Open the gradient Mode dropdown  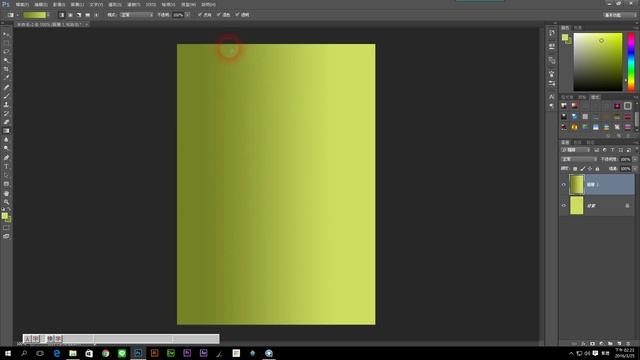click(x=136, y=15)
